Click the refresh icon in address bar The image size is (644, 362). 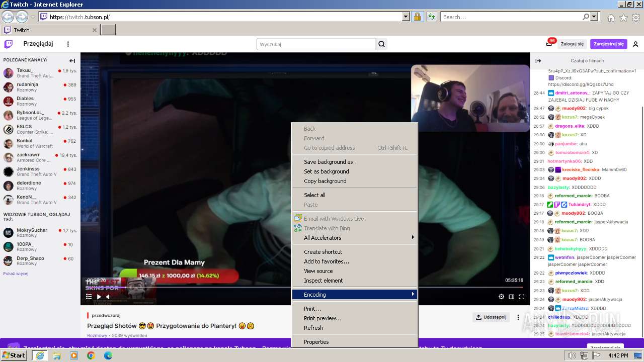point(431,17)
